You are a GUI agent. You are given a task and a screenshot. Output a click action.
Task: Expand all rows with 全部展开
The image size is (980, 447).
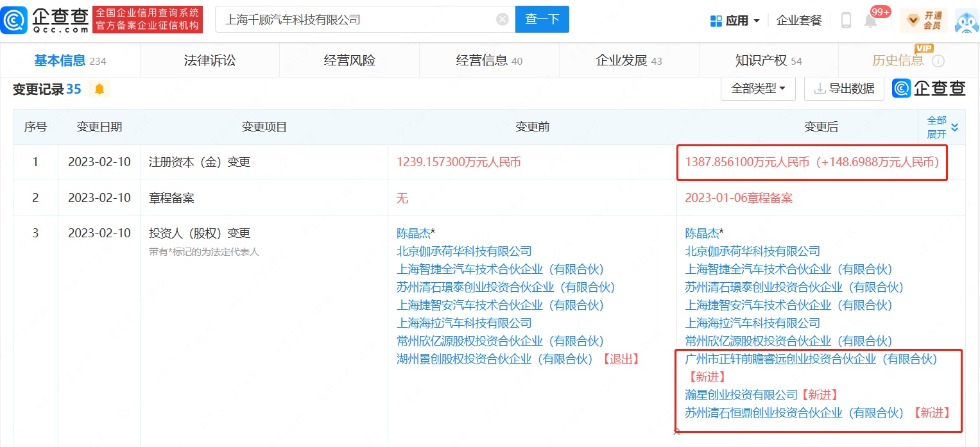coord(942,127)
